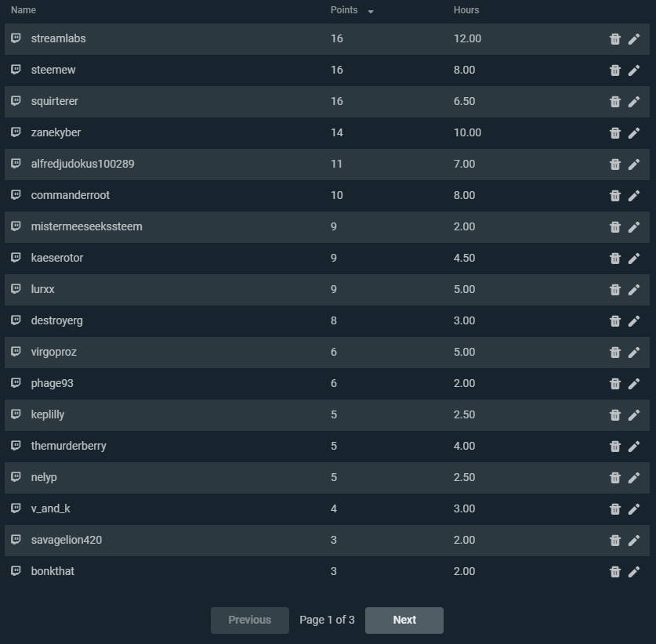656x644 pixels.
Task: Go to the Next page
Action: tap(404, 620)
